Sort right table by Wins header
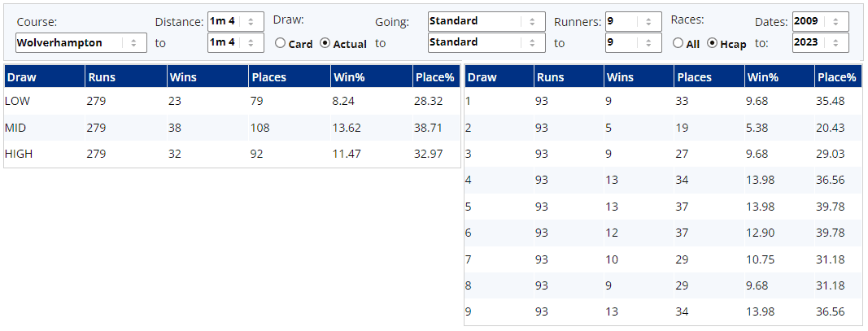 click(620, 78)
